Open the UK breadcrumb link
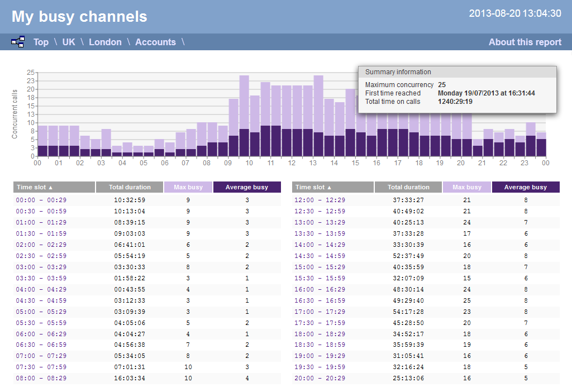The height and width of the screenshot is (392, 572). (68, 42)
